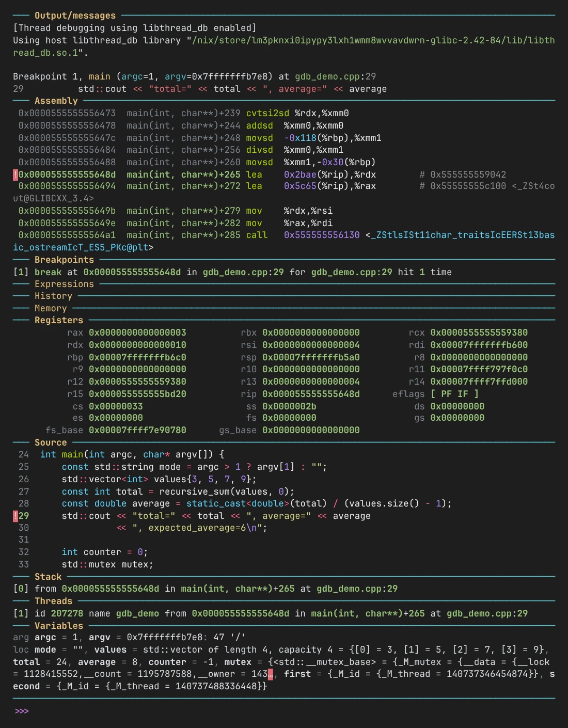The height and width of the screenshot is (728, 568).
Task: Click the red breakpoint marker at source line 29
Action: 15,516
